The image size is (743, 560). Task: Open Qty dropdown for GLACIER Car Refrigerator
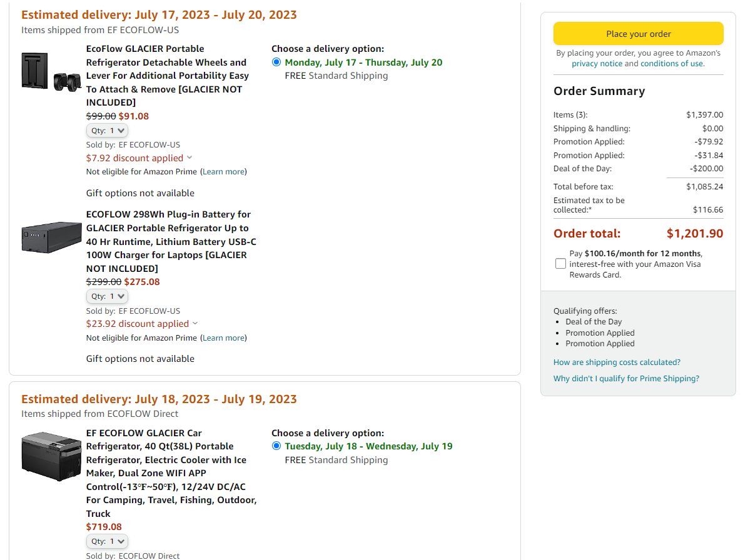point(107,541)
